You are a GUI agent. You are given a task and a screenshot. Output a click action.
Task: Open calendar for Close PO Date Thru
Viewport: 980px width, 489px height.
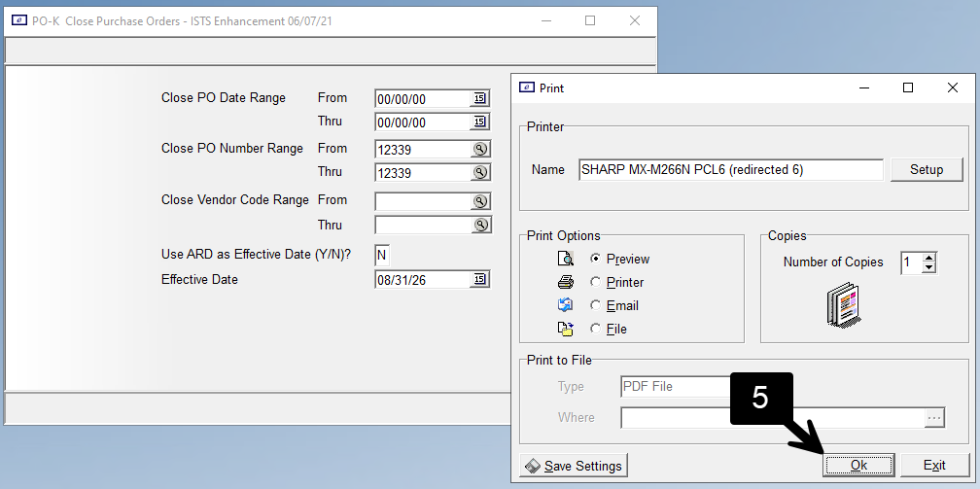479,122
